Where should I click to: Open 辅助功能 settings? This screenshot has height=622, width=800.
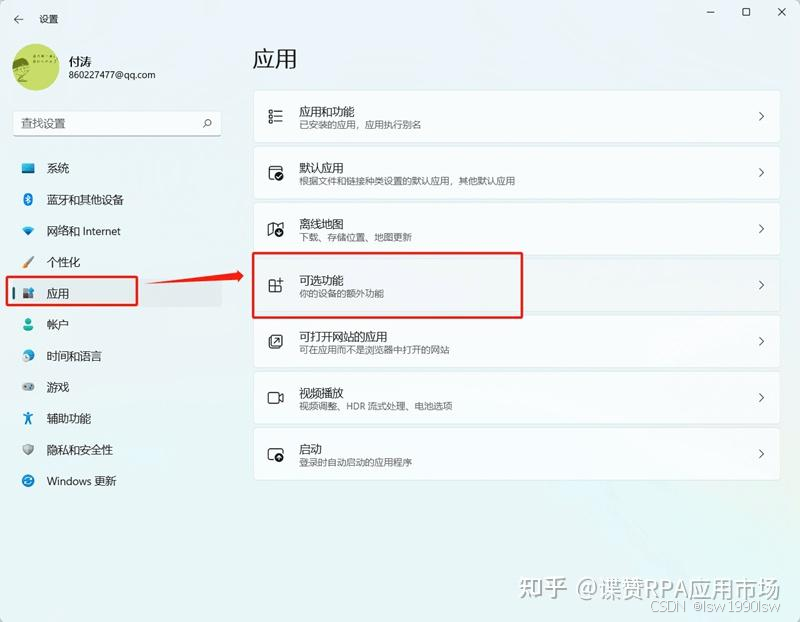coord(117,418)
